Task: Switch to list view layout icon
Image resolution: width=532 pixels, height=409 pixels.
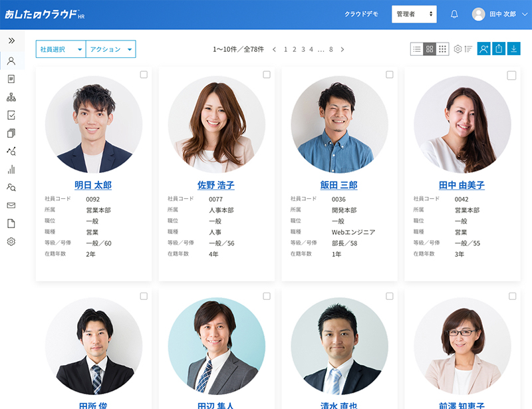Action: tap(417, 49)
